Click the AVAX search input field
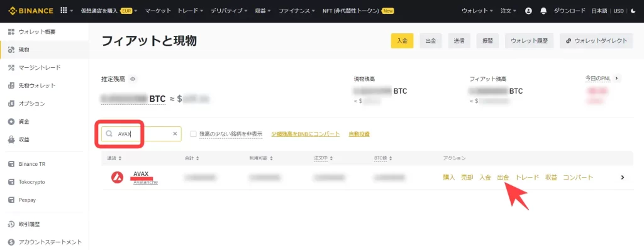The image size is (644, 250). pyautogui.click(x=142, y=134)
